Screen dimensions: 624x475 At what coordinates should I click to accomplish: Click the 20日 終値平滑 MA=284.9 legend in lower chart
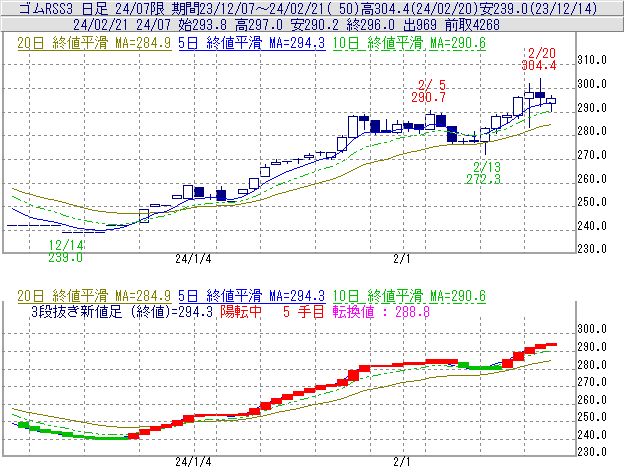coord(94,296)
